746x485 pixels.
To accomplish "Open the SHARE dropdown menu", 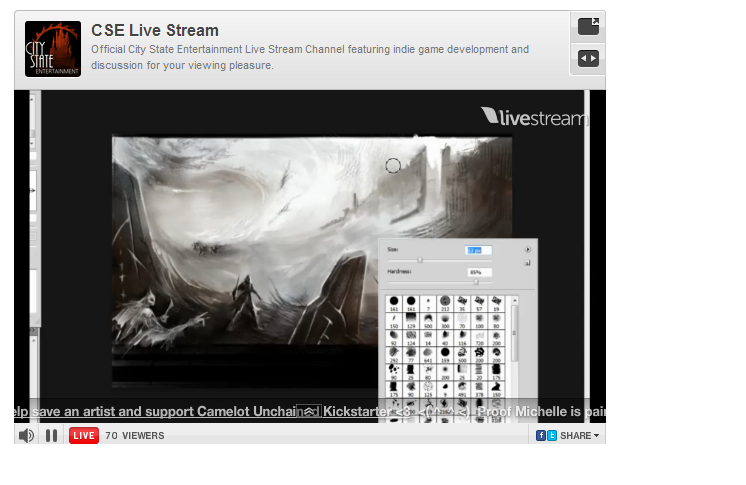I will 579,436.
